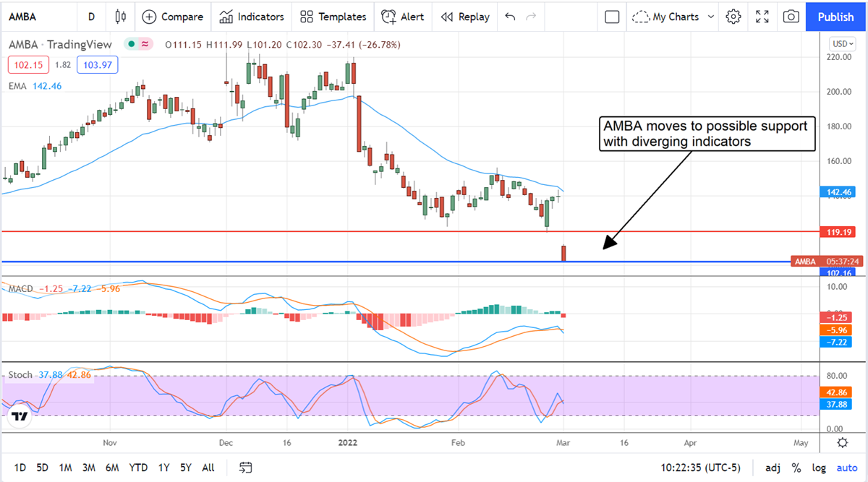This screenshot has width=868, height=482.
Task: Start bar Replay mode
Action: click(465, 17)
